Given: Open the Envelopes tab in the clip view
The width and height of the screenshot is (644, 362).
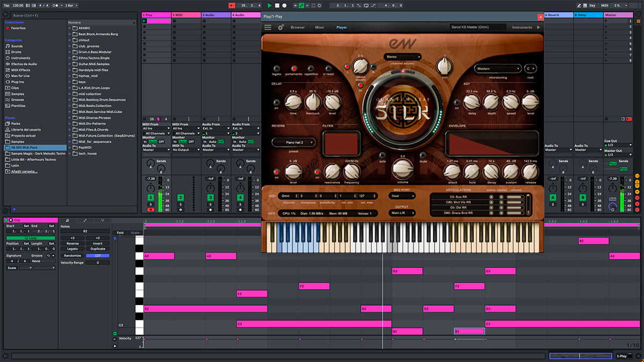Looking at the screenshot, I should click(x=85, y=220).
